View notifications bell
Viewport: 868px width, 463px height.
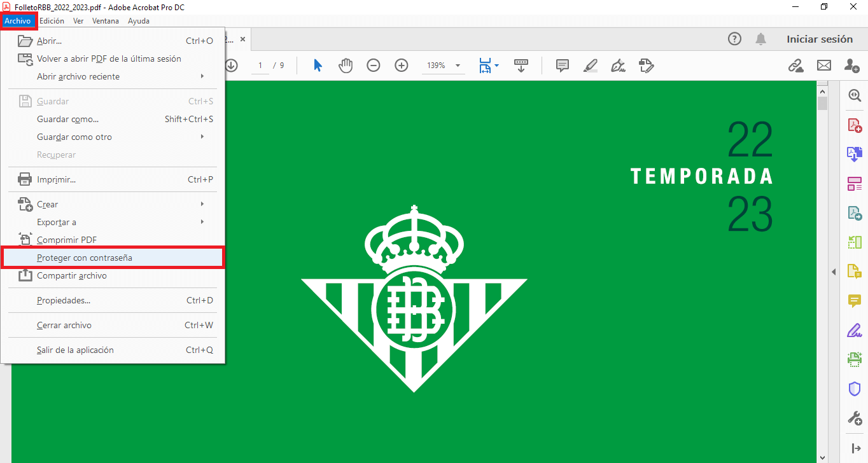point(760,39)
